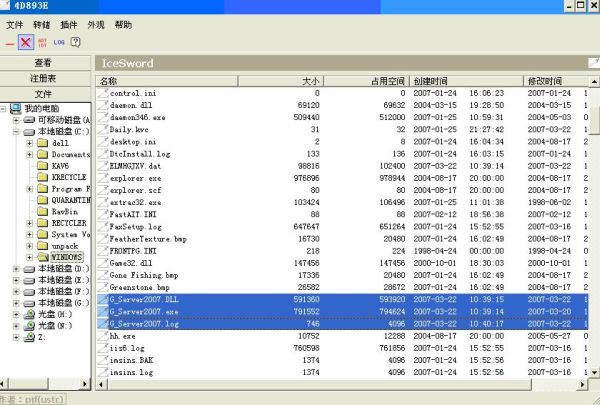Click the file icon of explorer.exe

pos(103,178)
